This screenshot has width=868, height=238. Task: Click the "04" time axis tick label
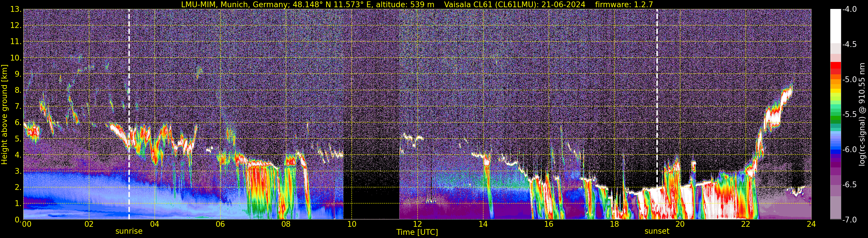point(155,224)
